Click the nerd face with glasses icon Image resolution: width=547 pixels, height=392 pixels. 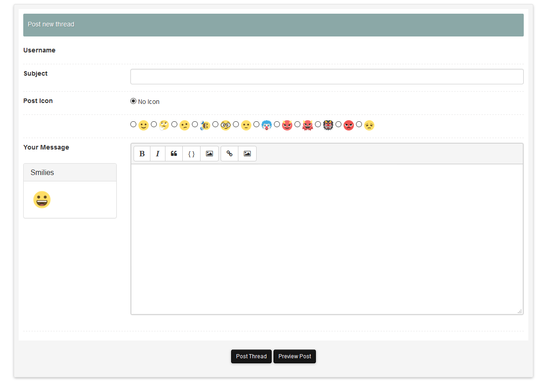[x=226, y=125]
